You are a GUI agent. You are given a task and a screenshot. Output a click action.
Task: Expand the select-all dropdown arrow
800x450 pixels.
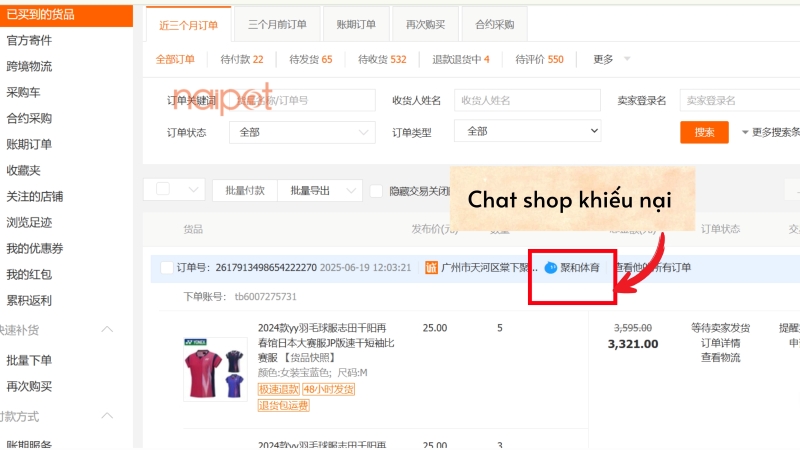click(x=193, y=190)
